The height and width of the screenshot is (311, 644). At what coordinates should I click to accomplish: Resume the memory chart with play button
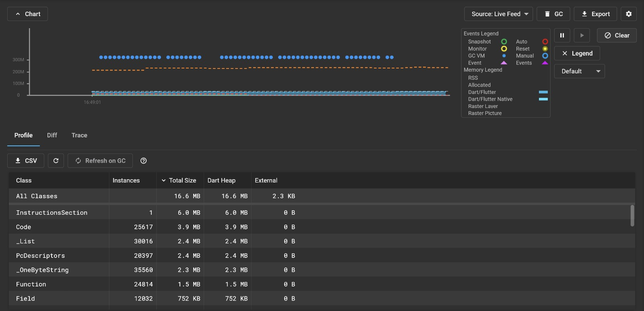coord(582,35)
